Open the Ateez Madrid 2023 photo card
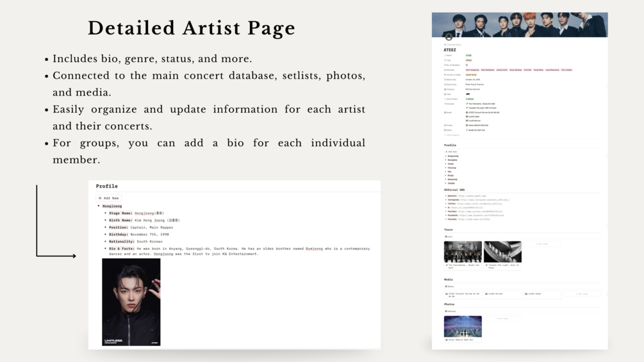644x362 pixels. [463, 329]
